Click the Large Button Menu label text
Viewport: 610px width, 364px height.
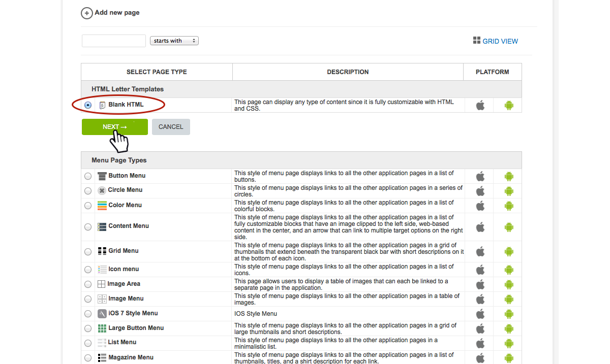tap(136, 328)
